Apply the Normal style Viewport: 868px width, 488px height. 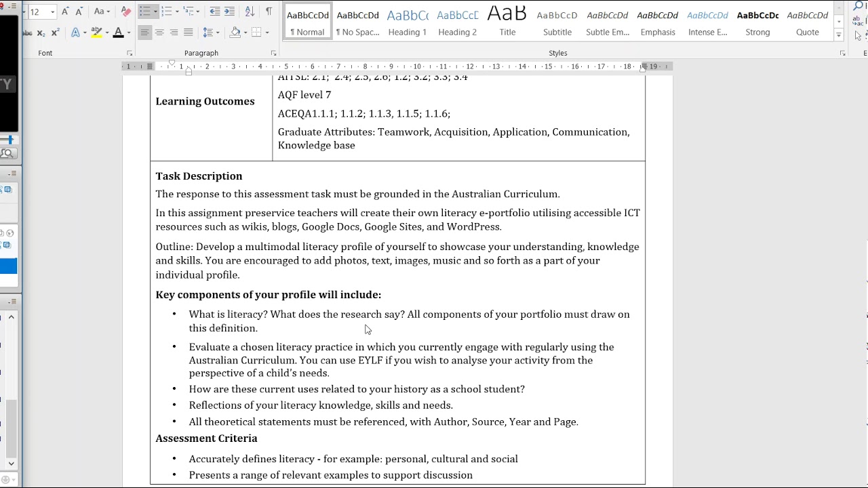coord(308,22)
